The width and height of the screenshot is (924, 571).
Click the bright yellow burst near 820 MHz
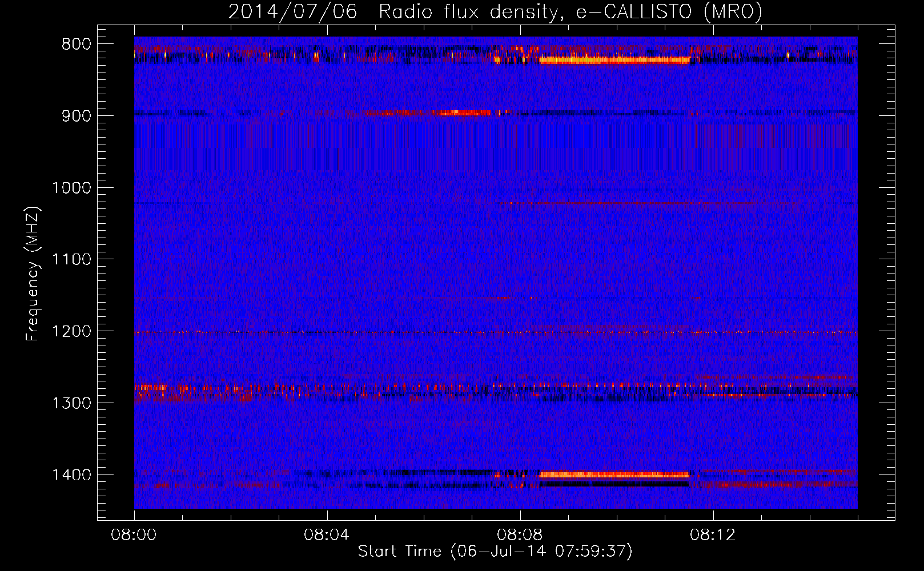coord(615,60)
